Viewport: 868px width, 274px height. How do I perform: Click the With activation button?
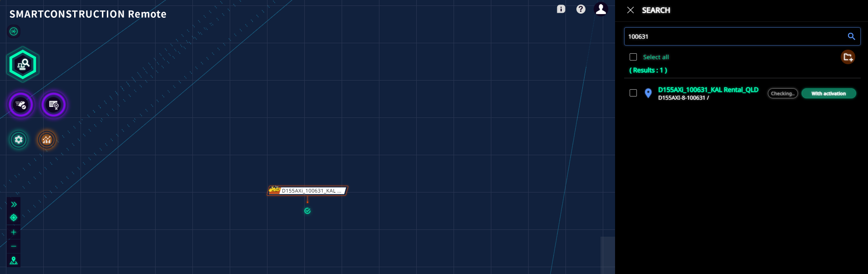pyautogui.click(x=828, y=93)
